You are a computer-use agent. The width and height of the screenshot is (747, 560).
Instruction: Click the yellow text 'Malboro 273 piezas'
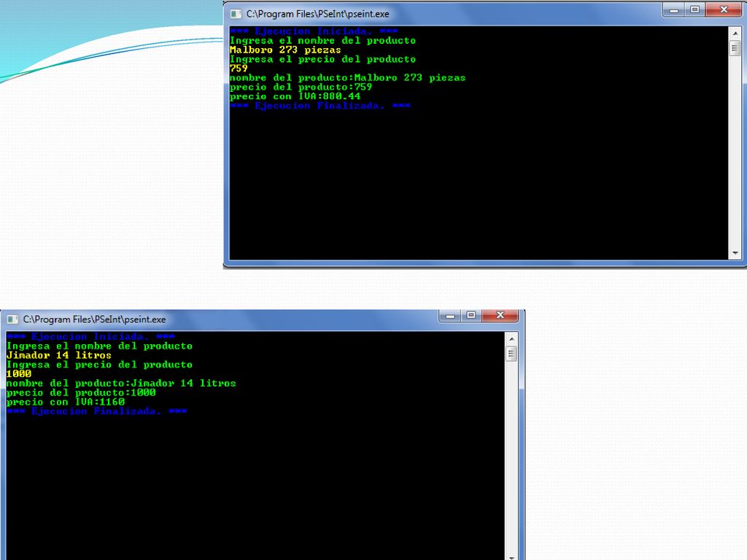click(285, 50)
